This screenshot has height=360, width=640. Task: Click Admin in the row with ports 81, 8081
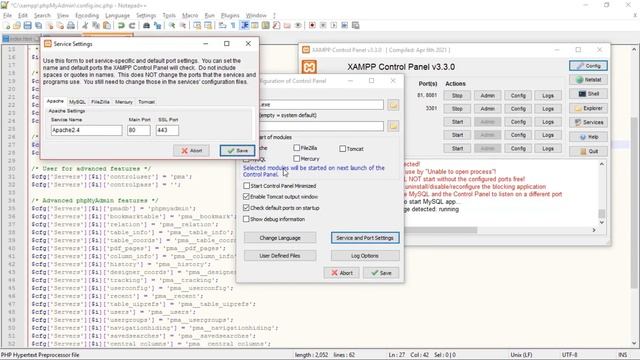click(x=487, y=96)
